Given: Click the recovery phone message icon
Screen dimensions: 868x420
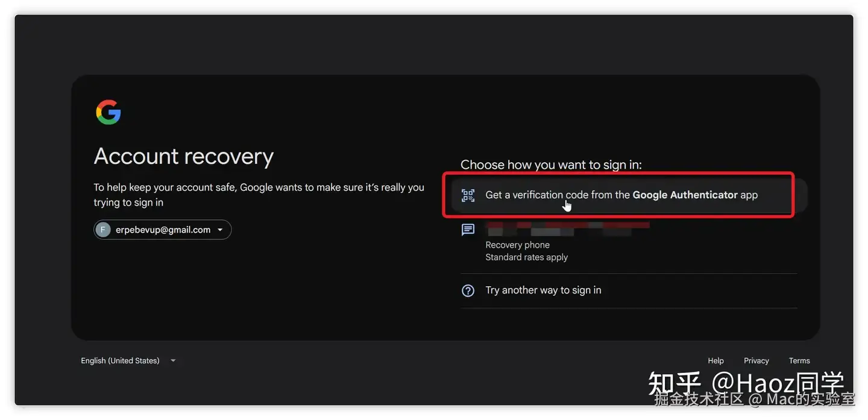Looking at the screenshot, I should 468,230.
